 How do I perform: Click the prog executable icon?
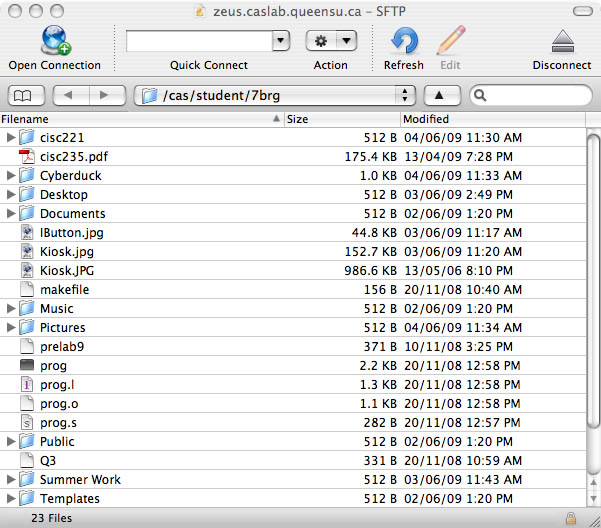pyautogui.click(x=27, y=365)
